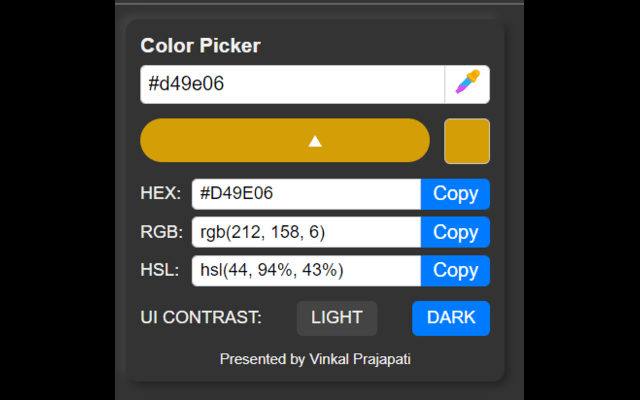
Task: Activate the eyedropper color picker tool
Action: tap(467, 84)
